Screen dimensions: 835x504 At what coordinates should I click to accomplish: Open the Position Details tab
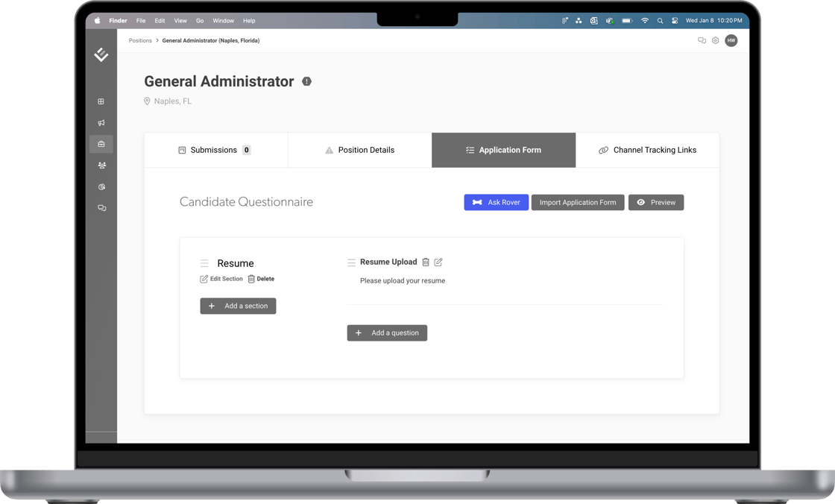[x=359, y=150]
